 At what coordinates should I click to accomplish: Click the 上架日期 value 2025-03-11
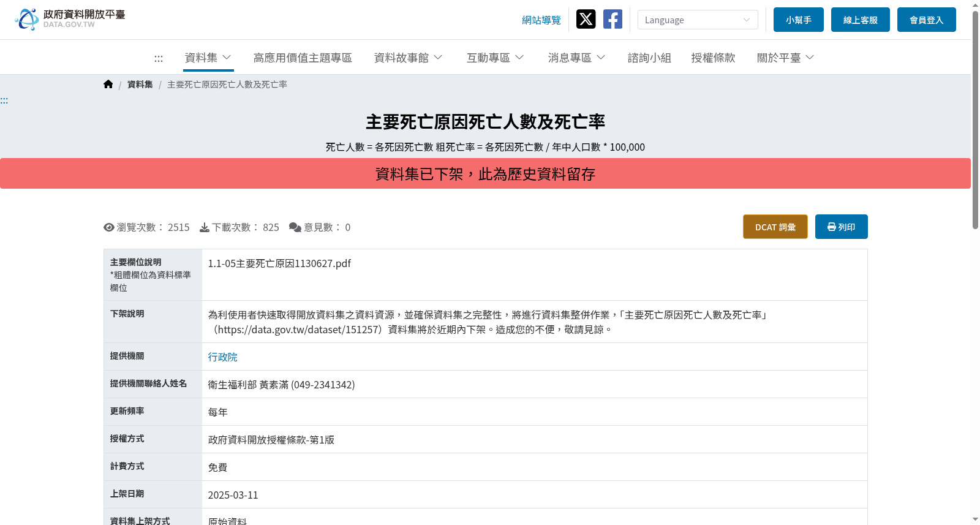[x=233, y=495]
